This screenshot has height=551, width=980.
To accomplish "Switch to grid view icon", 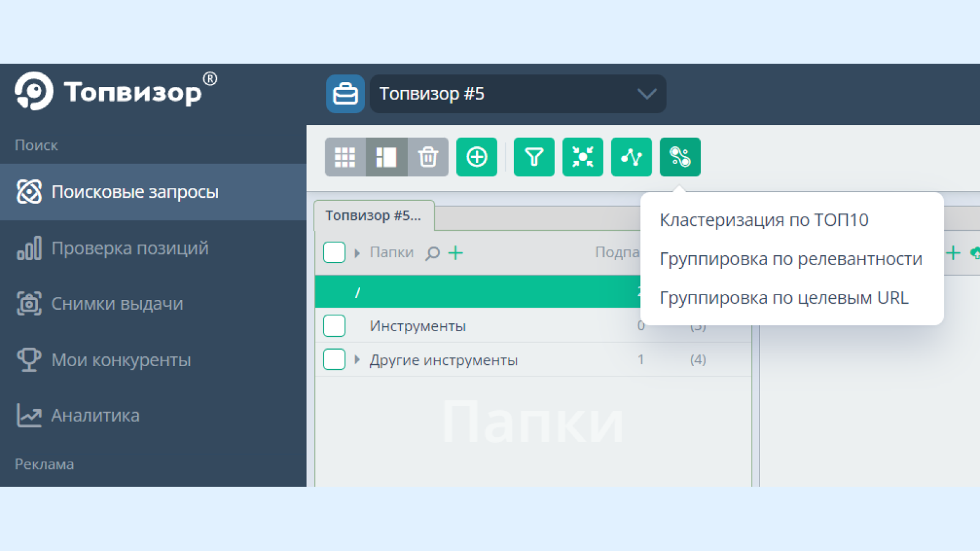I will [x=345, y=157].
